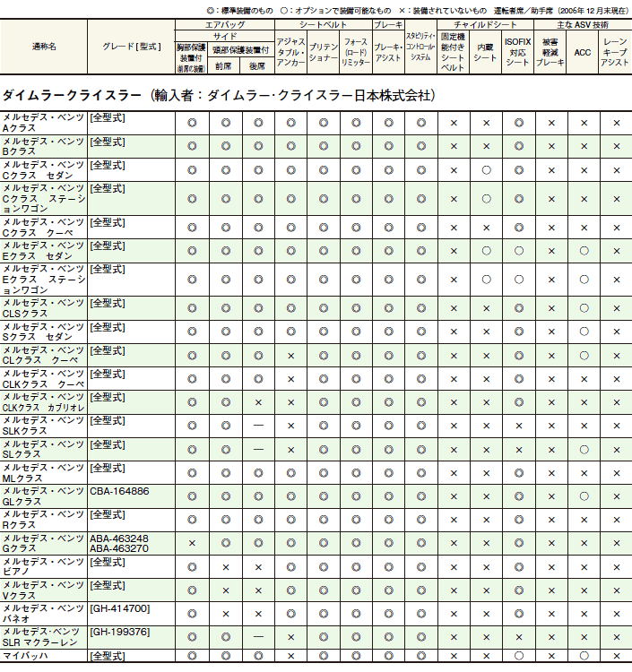This screenshot has height=672, width=632.
Task: Click the グレード [型式] column header
Action: pyautogui.click(x=131, y=47)
